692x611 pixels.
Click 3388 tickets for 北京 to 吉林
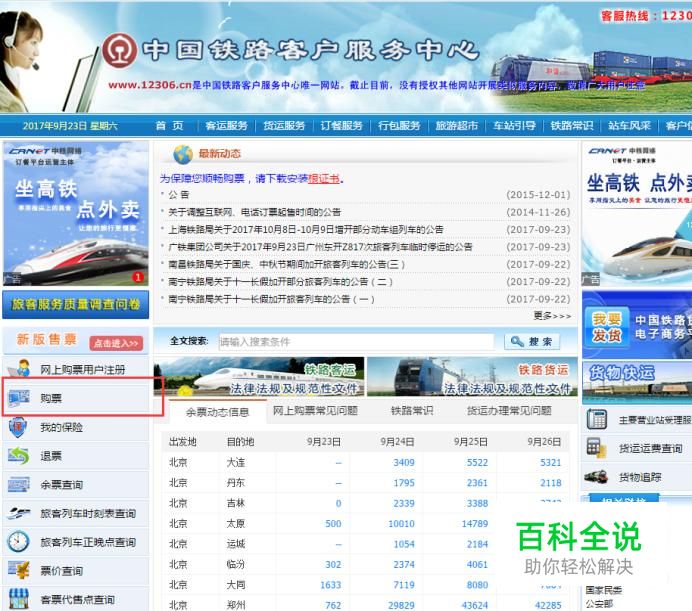pyautogui.click(x=478, y=503)
